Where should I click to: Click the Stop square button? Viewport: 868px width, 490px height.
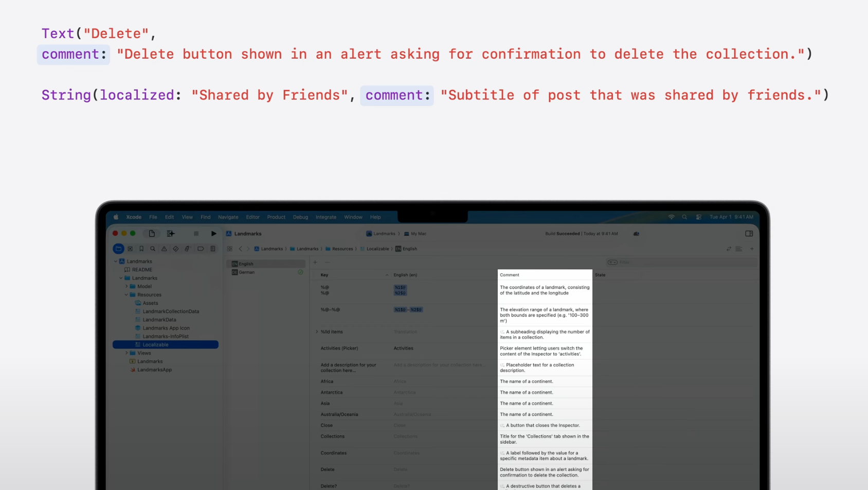[196, 234]
